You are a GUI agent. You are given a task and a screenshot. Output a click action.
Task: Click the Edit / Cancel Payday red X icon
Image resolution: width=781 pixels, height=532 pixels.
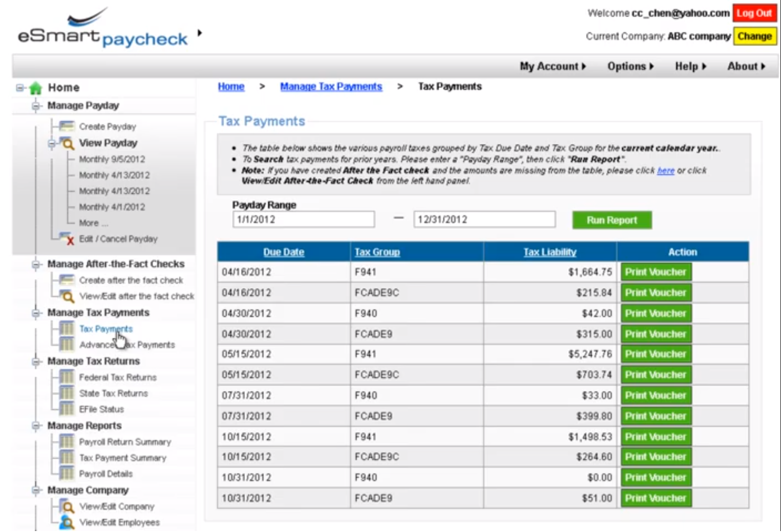(67, 238)
